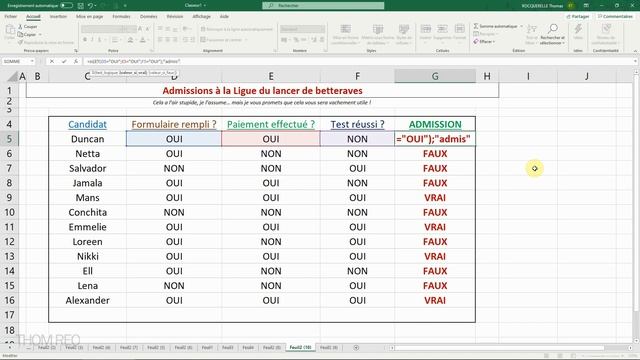Image resolution: width=640 pixels, height=360 pixels.
Task: Click the Undo arrow icon
Action: 91,6
